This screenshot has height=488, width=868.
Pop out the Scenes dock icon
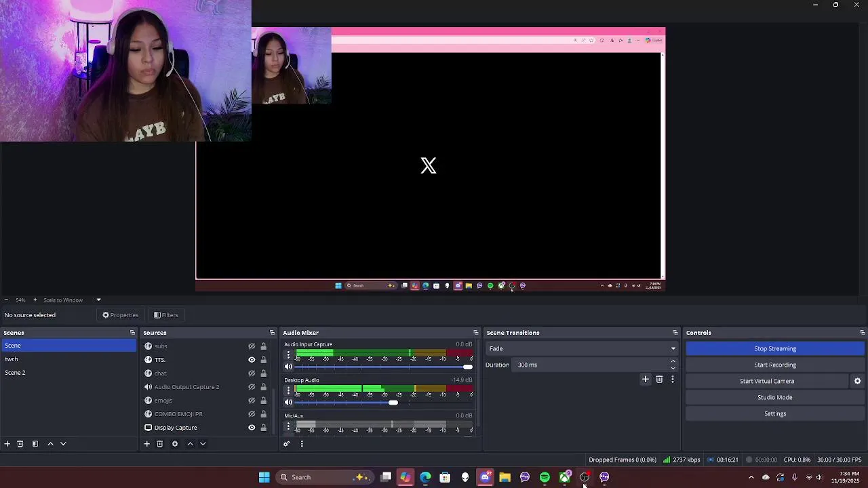tap(132, 333)
